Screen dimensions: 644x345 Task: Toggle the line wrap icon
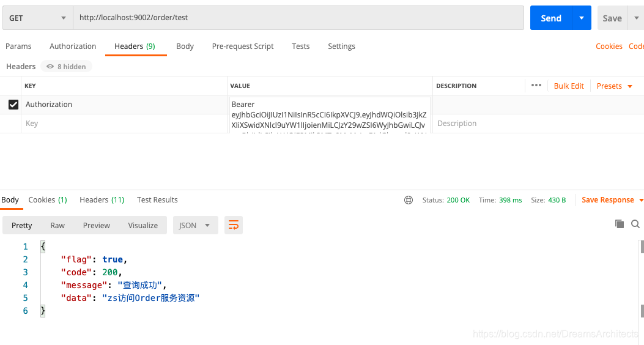click(233, 225)
